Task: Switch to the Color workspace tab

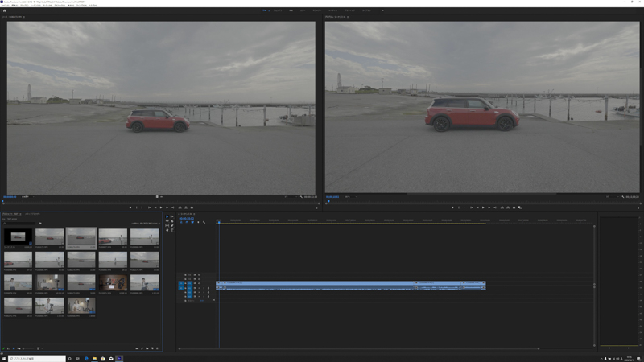Action: click(x=303, y=10)
